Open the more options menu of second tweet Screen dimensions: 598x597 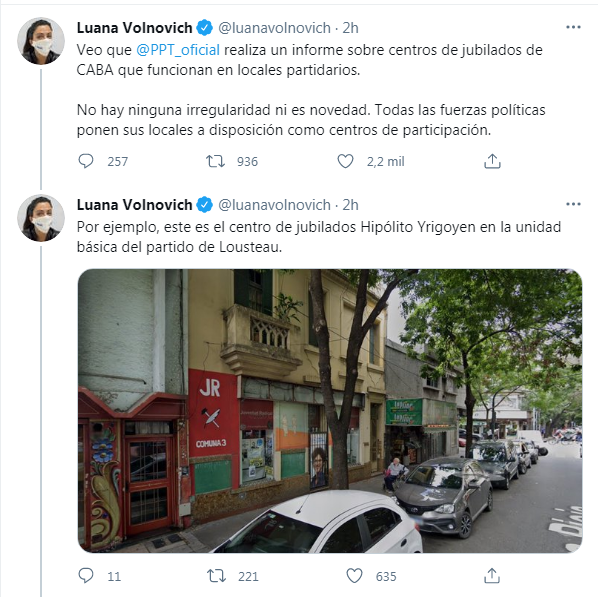[573, 204]
